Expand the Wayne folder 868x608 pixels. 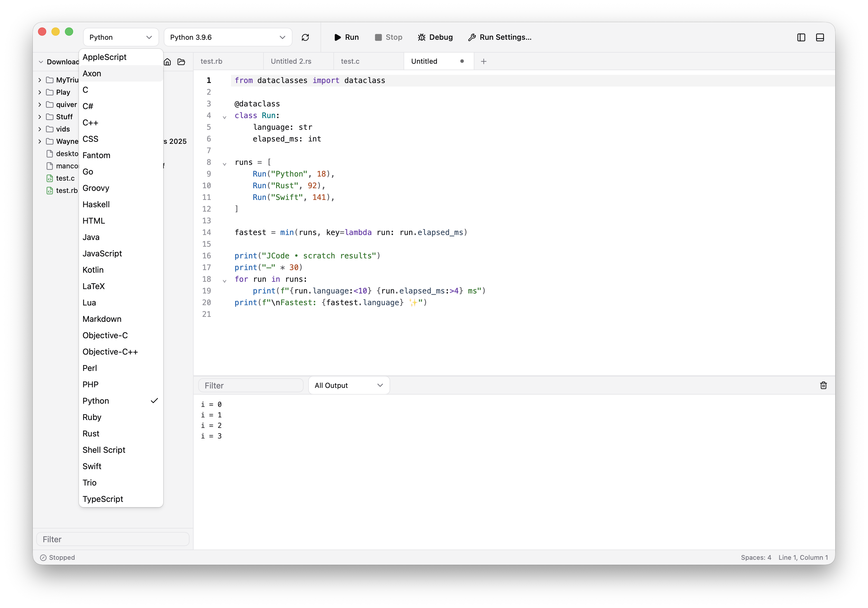point(40,141)
